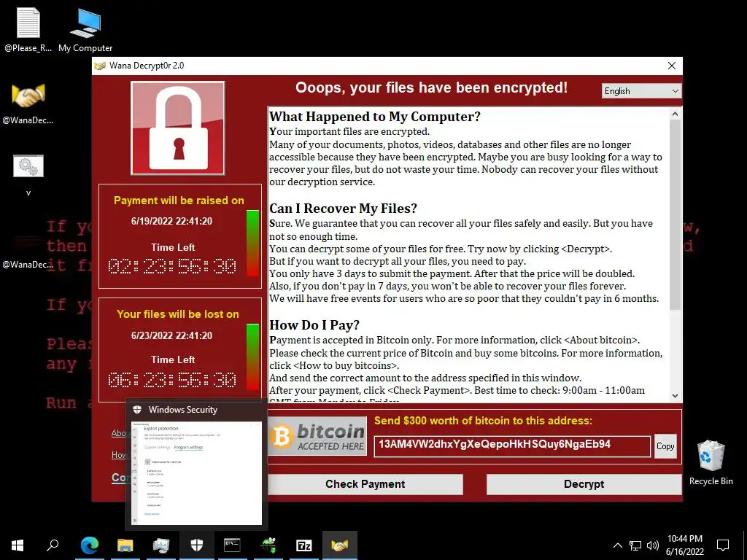Click the 6/23/2022 22:41:20 date
This screenshot has height=560, width=747.
click(171, 335)
